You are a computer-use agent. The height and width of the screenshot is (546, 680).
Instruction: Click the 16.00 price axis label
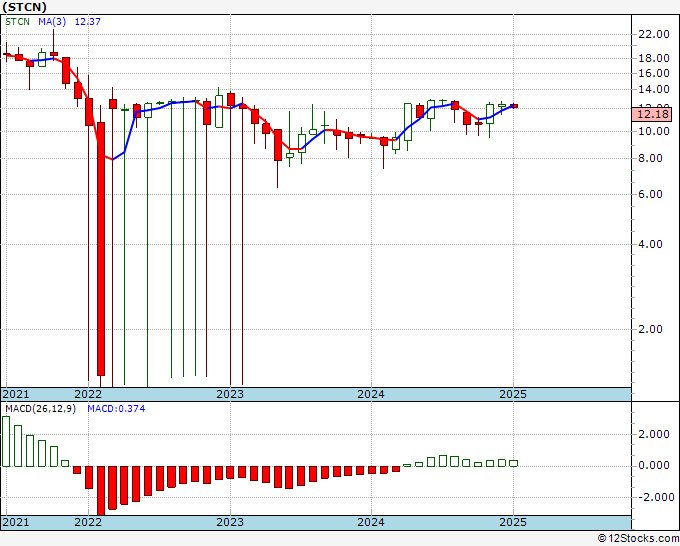coord(654,73)
